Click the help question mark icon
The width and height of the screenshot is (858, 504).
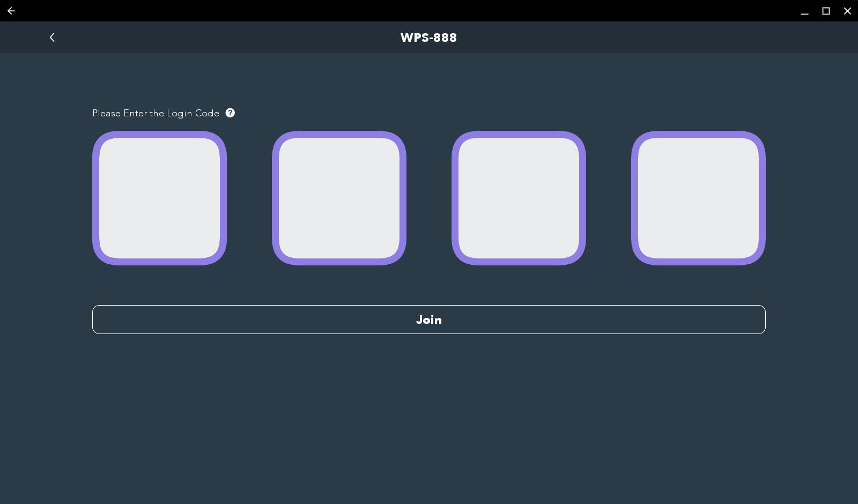[230, 113]
